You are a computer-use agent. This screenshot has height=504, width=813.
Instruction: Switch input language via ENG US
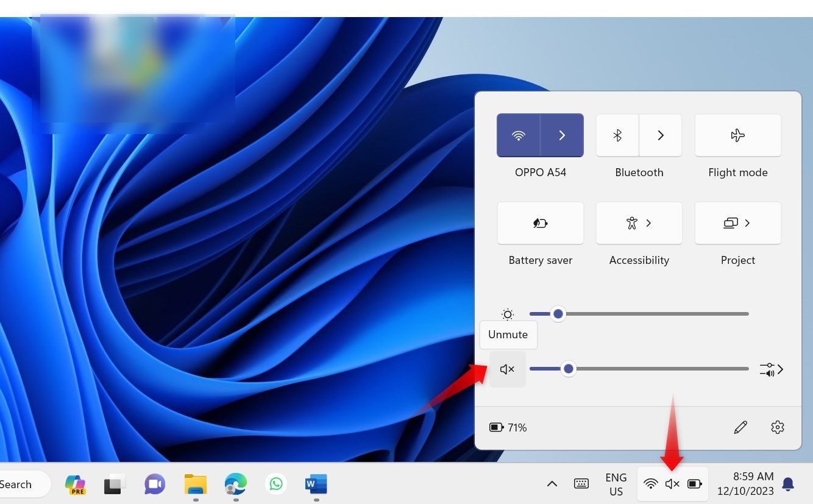point(616,483)
